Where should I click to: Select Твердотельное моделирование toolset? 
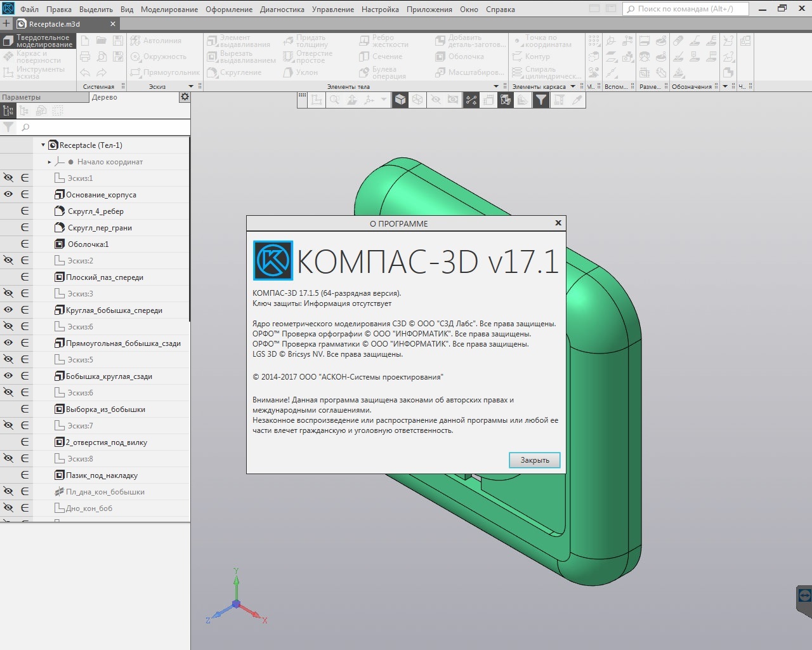point(38,41)
